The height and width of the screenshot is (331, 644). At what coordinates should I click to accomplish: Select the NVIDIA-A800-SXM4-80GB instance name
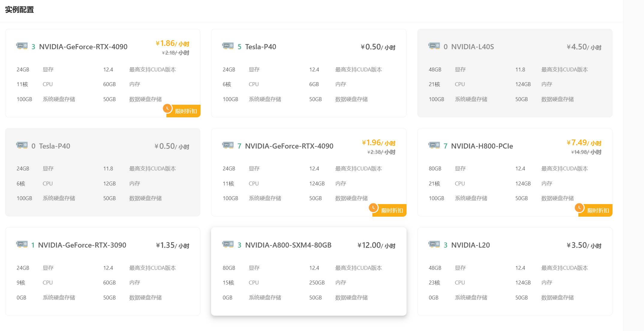tap(288, 245)
